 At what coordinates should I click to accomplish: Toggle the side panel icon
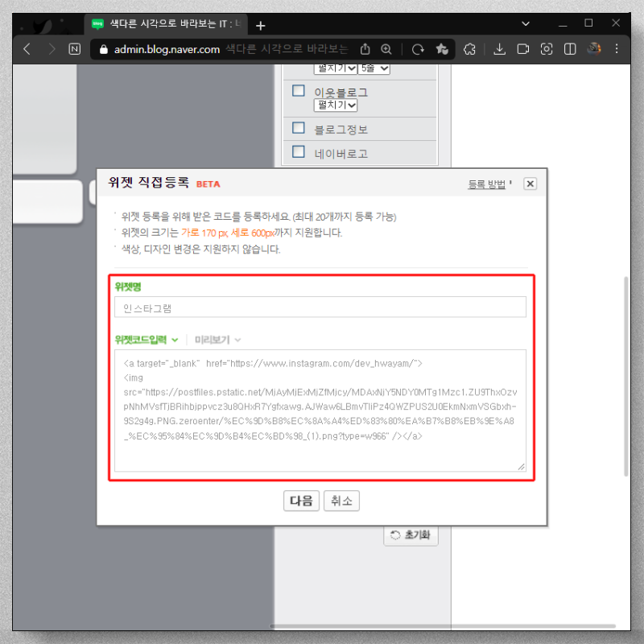coord(570,49)
